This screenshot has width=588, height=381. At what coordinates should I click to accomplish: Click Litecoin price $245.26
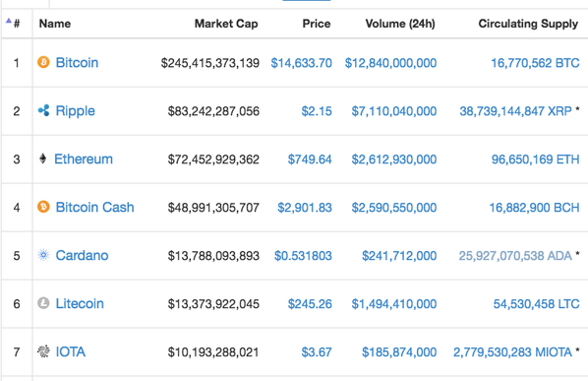click(x=310, y=303)
